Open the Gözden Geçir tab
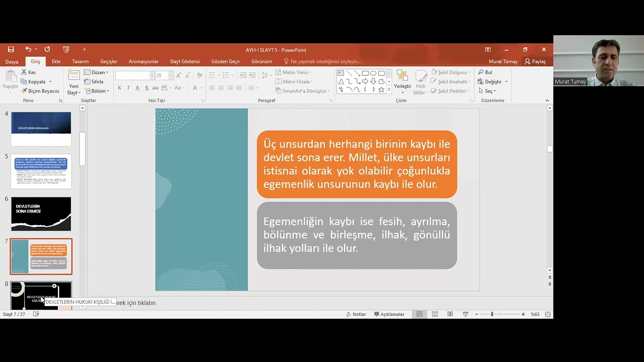Image resolution: width=644 pixels, height=362 pixels. click(x=225, y=61)
